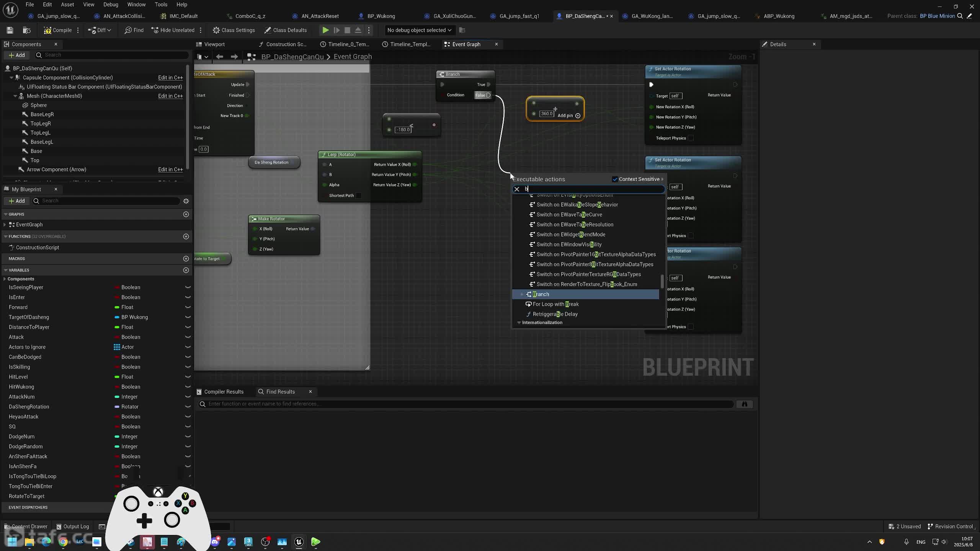Open Class Defaults

(285, 30)
